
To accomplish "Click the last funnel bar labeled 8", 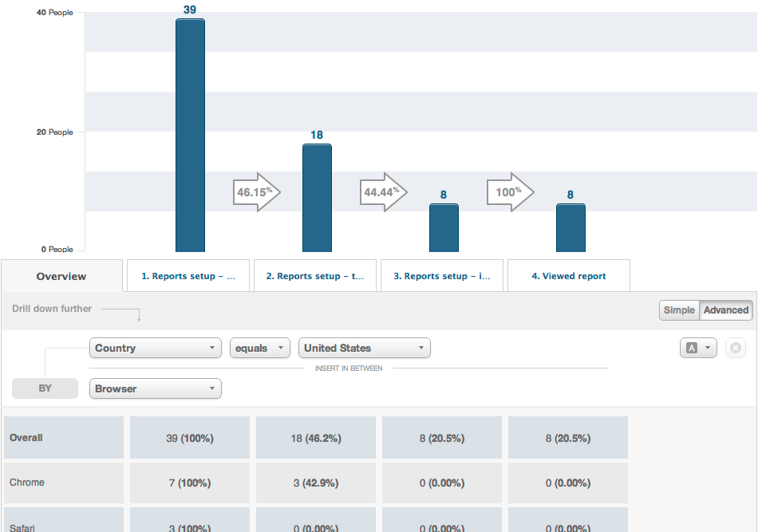I will (x=571, y=227).
